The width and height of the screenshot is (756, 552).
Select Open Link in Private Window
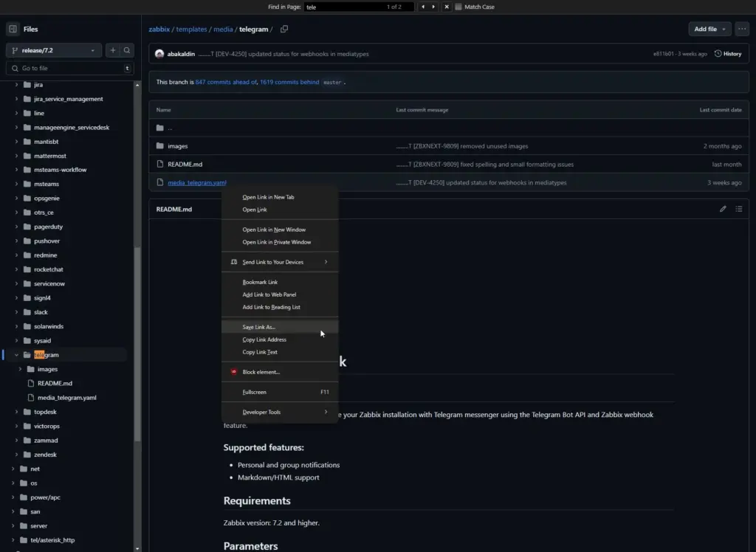click(280, 242)
